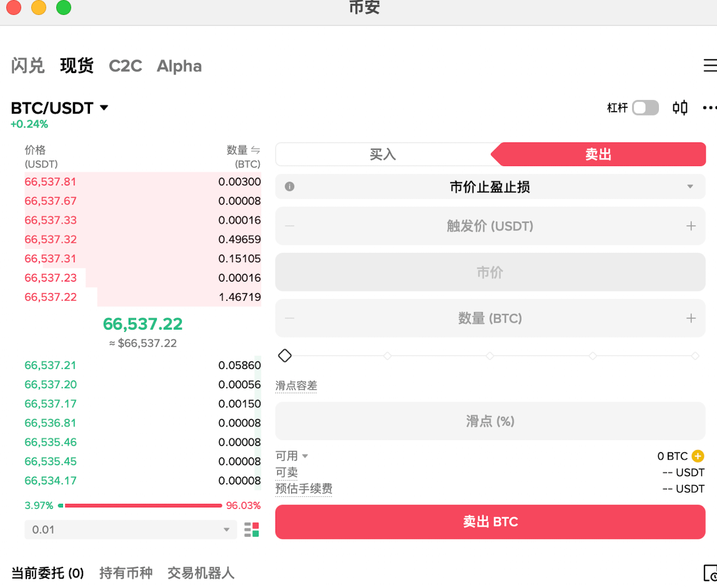Switch to the 买入 buy tab
This screenshot has height=588, width=717.
coord(382,154)
